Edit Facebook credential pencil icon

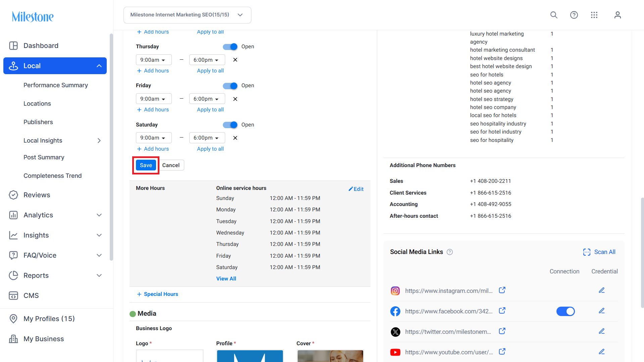[x=602, y=311]
